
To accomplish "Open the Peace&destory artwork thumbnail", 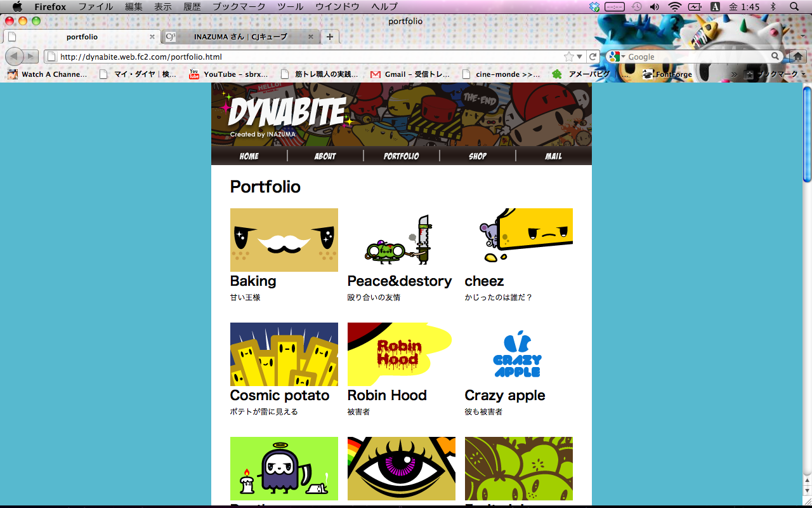I will click(402, 240).
